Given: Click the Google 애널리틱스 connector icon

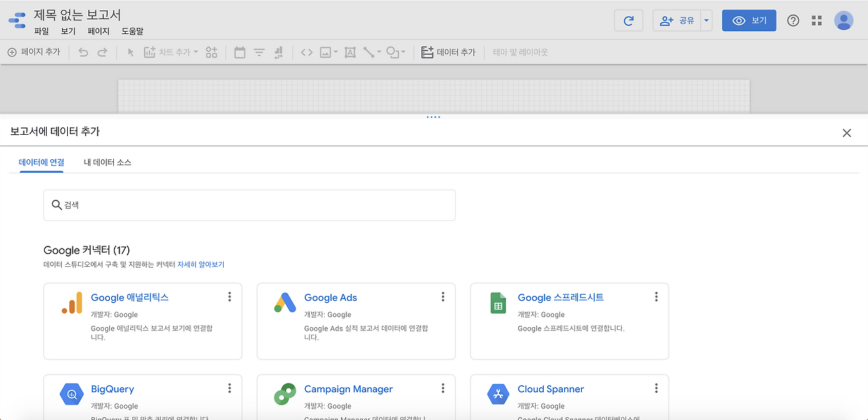Looking at the screenshot, I should [72, 303].
